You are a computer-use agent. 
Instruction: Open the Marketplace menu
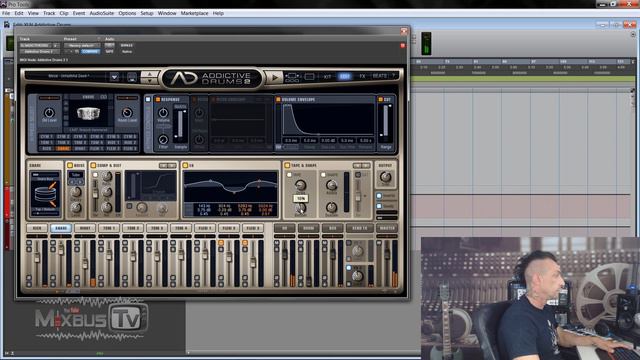pyautogui.click(x=194, y=13)
